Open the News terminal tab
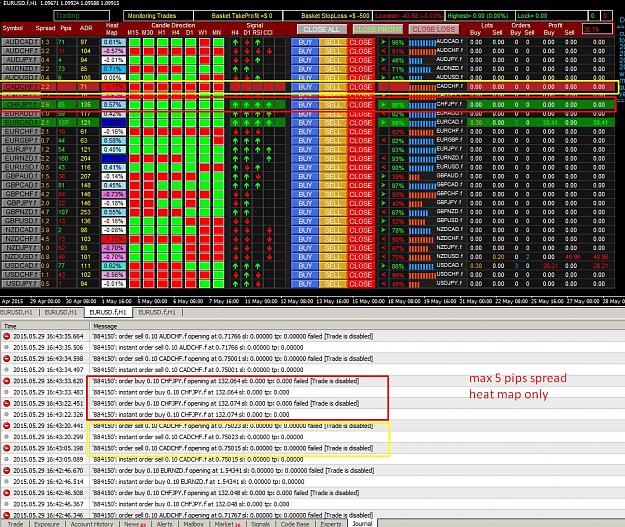This screenshot has height=527, width=625. pyautogui.click(x=134, y=523)
